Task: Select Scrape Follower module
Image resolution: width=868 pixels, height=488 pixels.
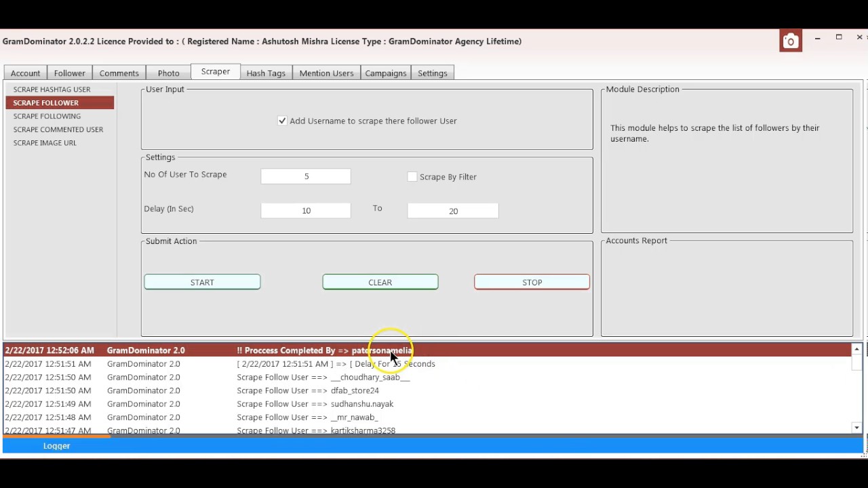Action: click(60, 103)
